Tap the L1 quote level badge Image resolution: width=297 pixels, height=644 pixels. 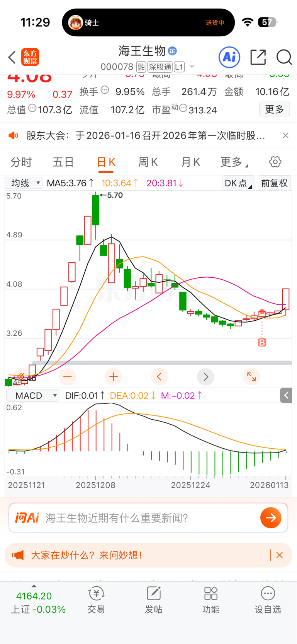click(179, 67)
